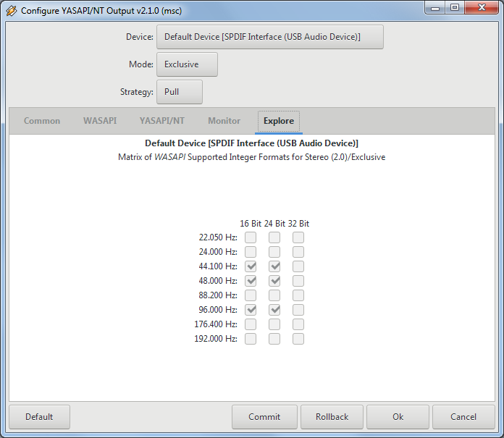Open the Strategy dropdown showing Pull

coord(179,92)
